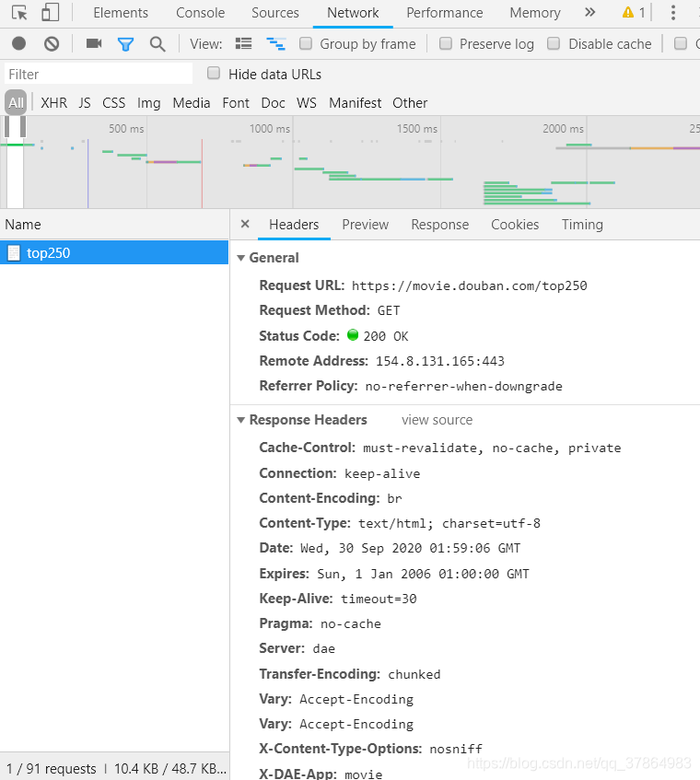Open the Timing detail tab
The height and width of the screenshot is (780, 700).
tap(582, 225)
